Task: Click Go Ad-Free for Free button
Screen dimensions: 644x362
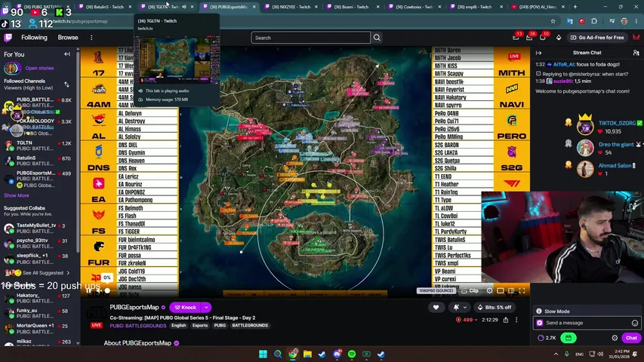Action: point(597,38)
